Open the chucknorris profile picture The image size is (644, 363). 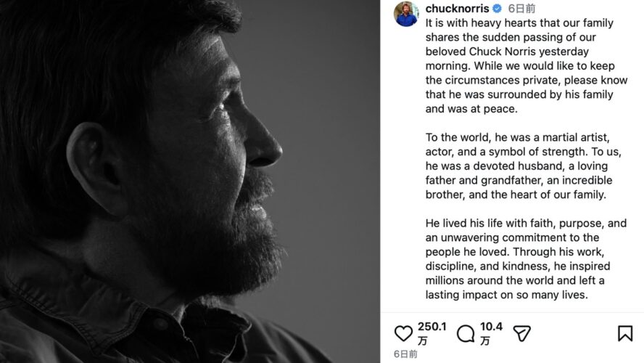(x=406, y=13)
